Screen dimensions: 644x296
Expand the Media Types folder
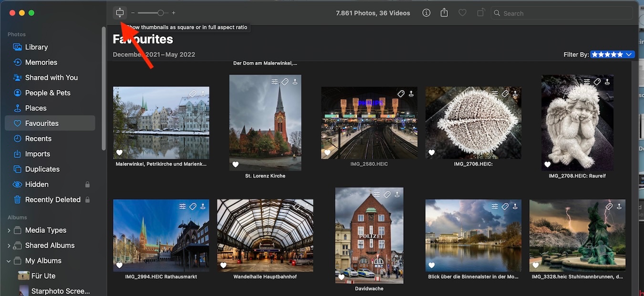pos(9,231)
